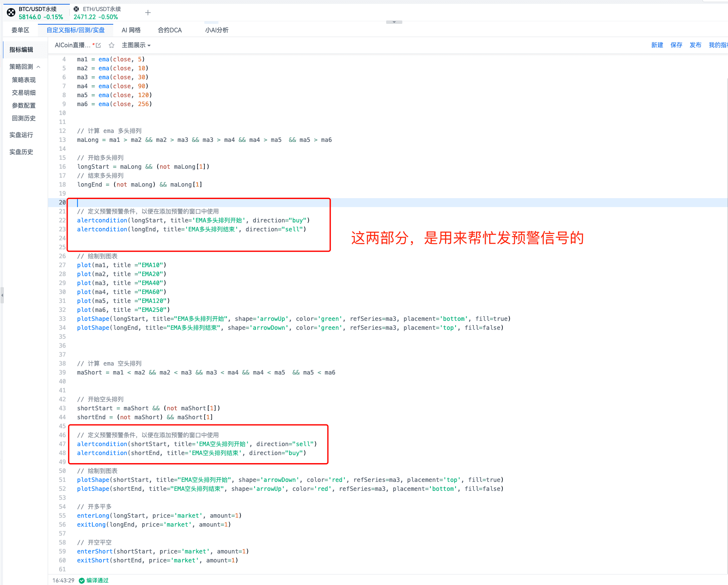Click the maLong definition on line 13
Viewport: 728px width, 585px height.
[204, 140]
